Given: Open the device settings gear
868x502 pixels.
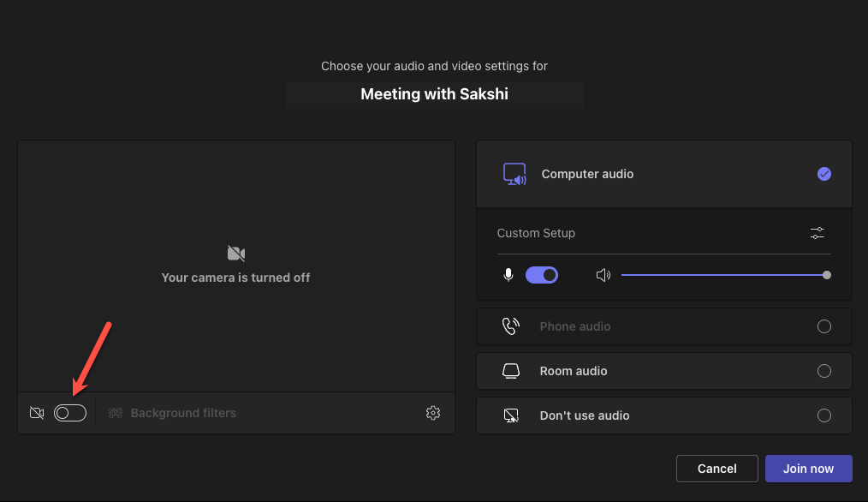Looking at the screenshot, I should 433,412.
